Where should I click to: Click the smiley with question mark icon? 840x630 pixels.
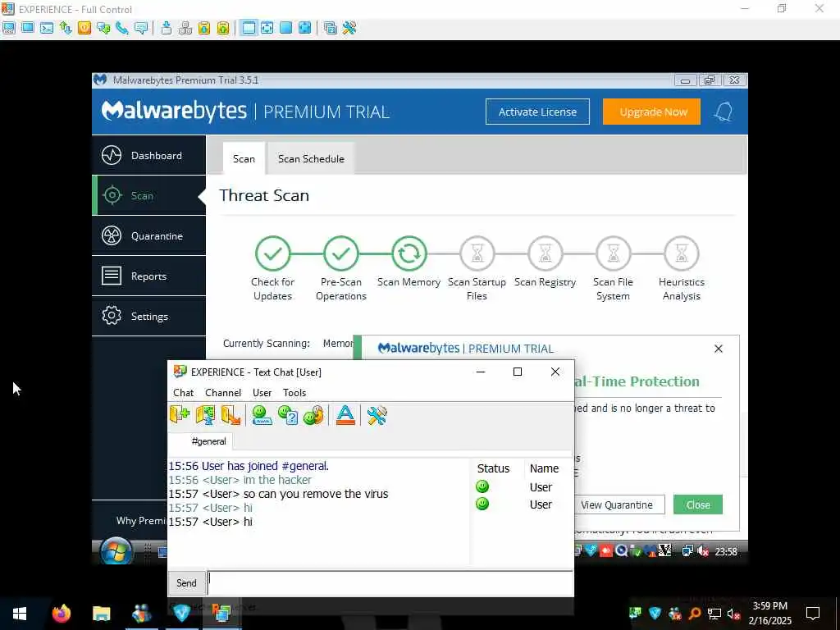point(288,415)
